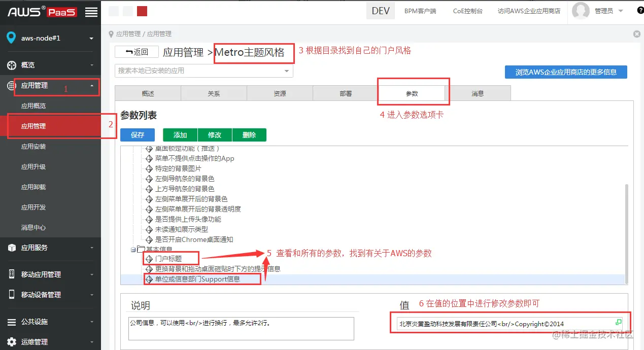The width and height of the screenshot is (644, 350).
Task: Click the expand icon in value field
Action: coord(619,322)
